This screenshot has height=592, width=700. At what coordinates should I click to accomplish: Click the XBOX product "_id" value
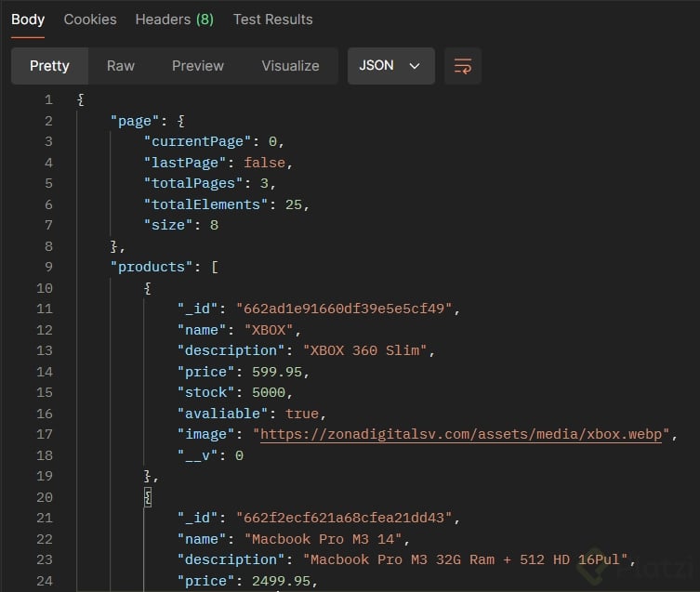(349, 309)
